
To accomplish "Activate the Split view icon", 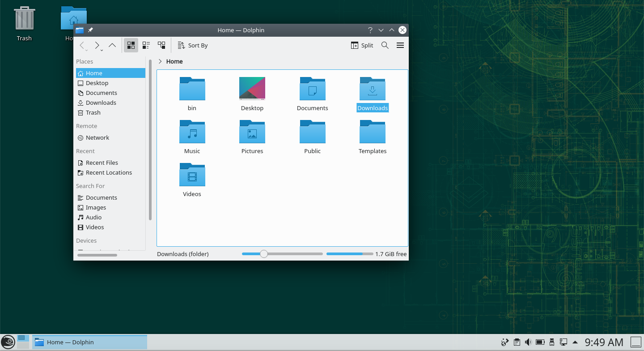I will [x=362, y=45].
